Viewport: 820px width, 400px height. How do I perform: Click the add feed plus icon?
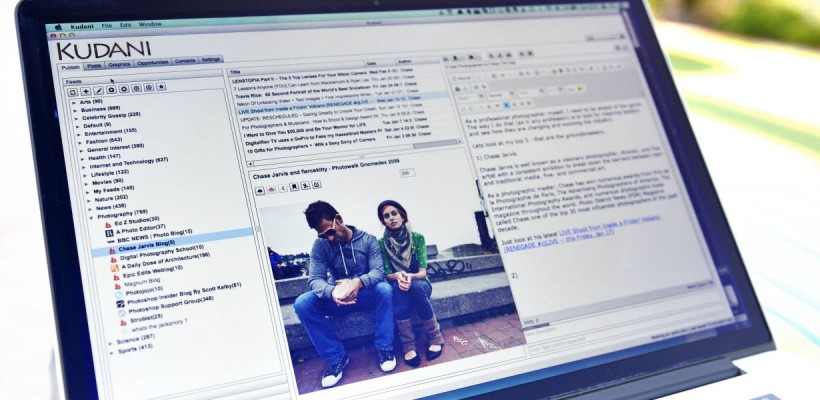tap(86, 91)
